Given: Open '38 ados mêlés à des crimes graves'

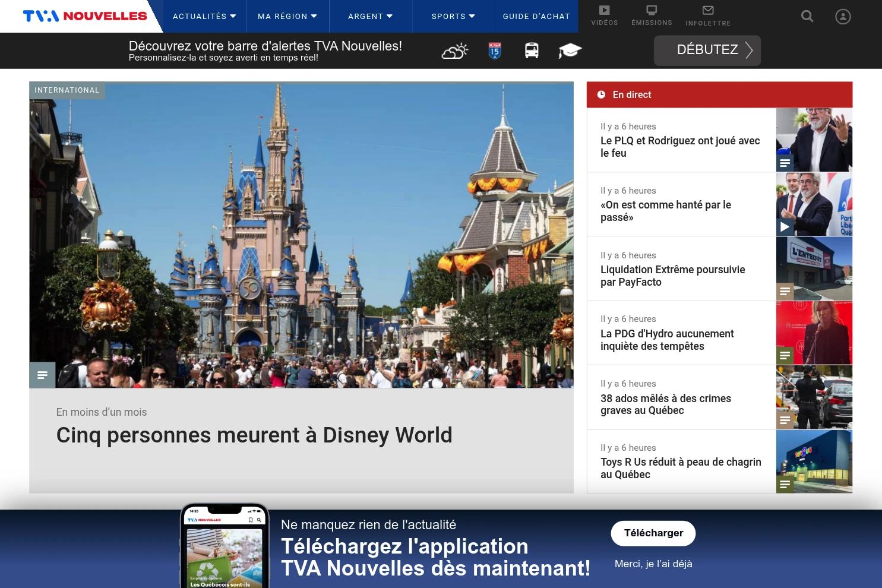Looking at the screenshot, I should 666,404.
